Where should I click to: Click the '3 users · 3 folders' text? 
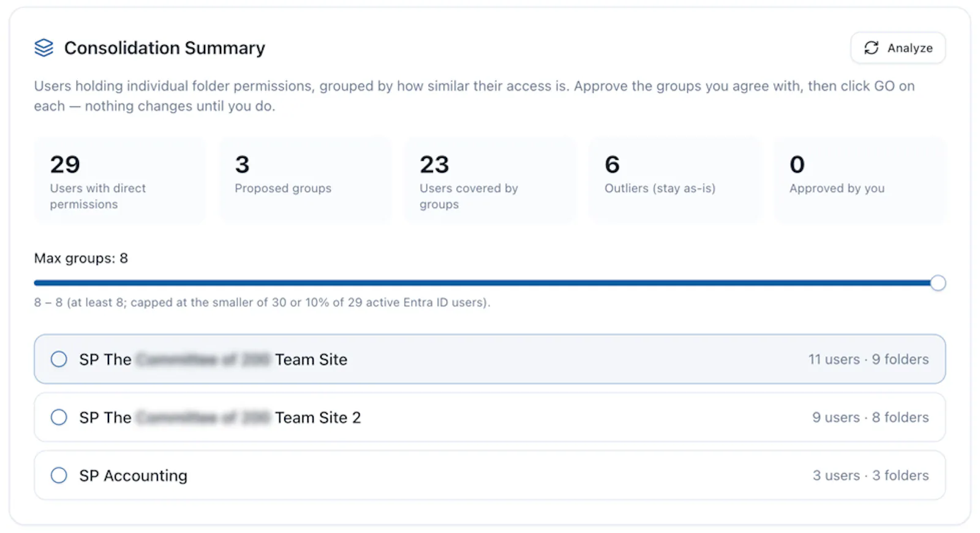870,475
